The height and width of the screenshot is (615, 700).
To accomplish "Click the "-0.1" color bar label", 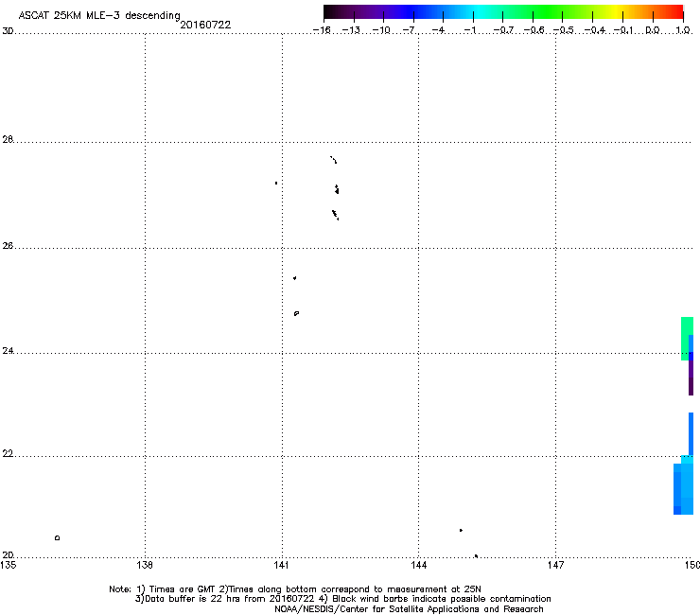I will tap(623, 30).
